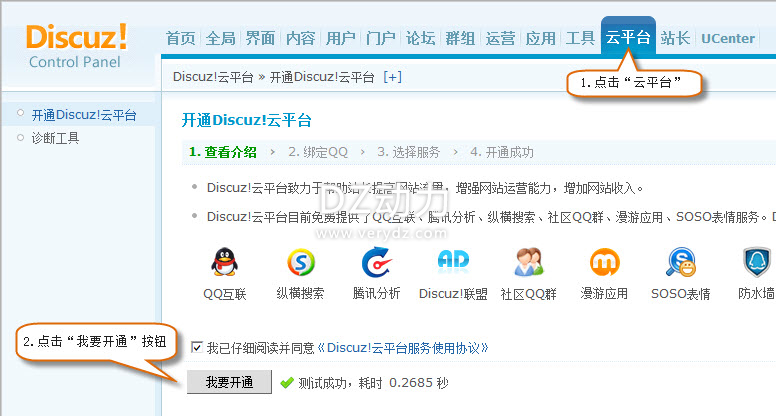Open the 全局 menu
776x416 pixels.
pos(221,38)
